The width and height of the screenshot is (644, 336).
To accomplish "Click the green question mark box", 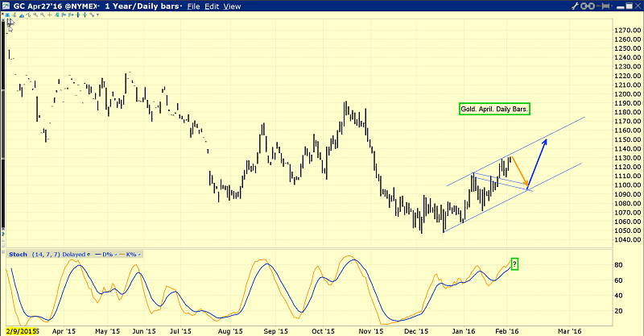I will (x=515, y=264).
